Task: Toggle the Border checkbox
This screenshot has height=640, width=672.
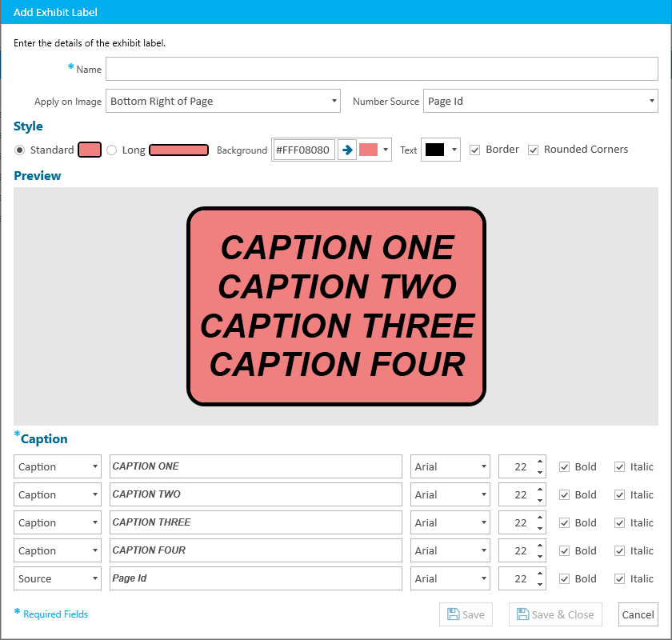Action: (475, 150)
